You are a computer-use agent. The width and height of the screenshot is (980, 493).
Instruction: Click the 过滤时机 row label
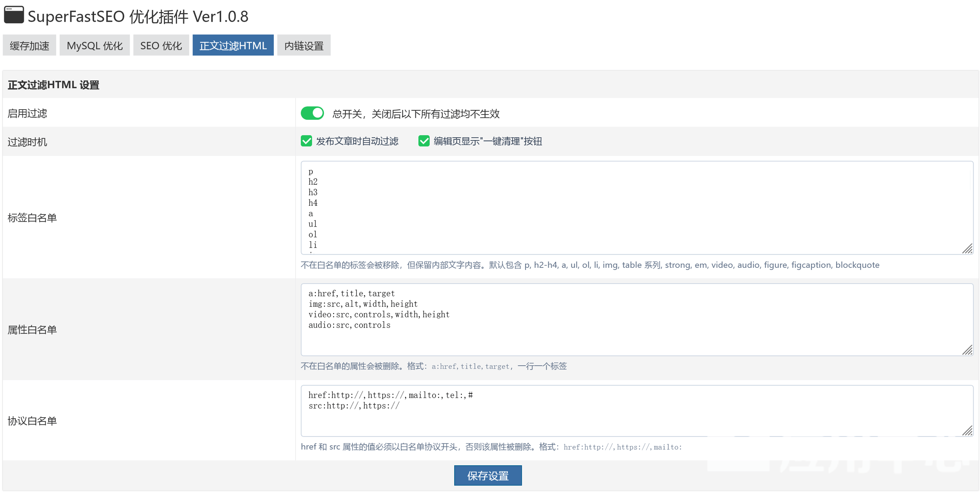(x=27, y=142)
